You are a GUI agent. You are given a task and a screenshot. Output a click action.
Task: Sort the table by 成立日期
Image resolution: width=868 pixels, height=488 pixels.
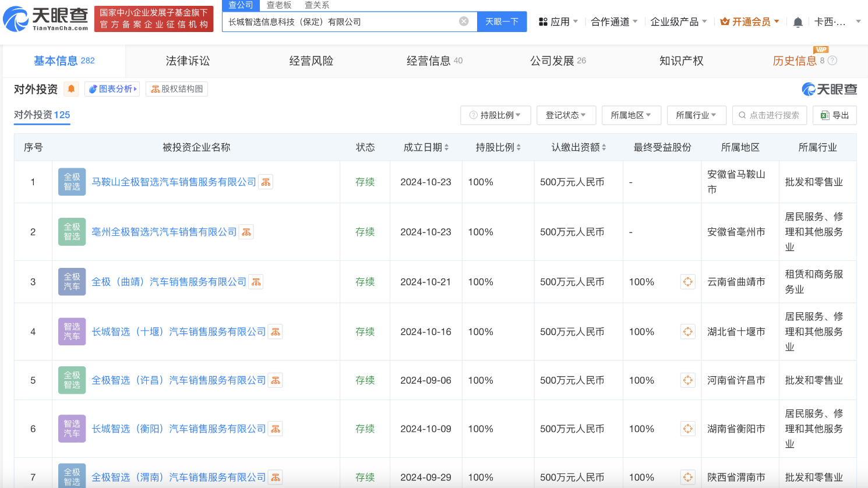click(426, 147)
